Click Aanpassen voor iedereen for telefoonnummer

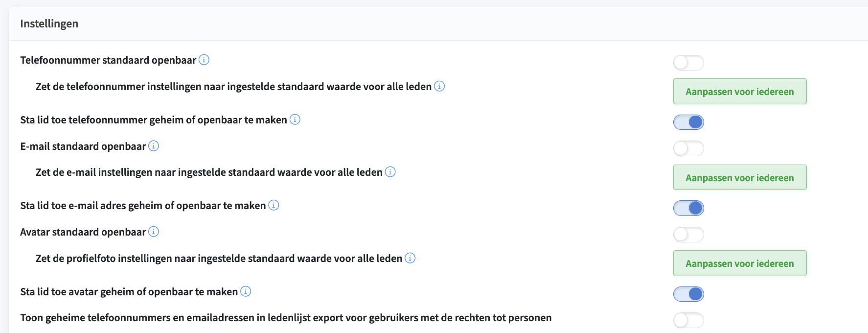(x=739, y=92)
